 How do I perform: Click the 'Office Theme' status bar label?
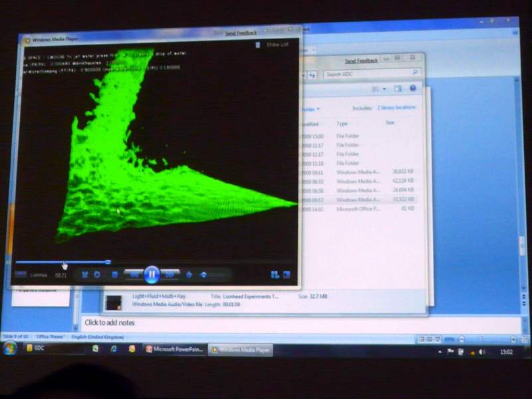pyautogui.click(x=50, y=336)
